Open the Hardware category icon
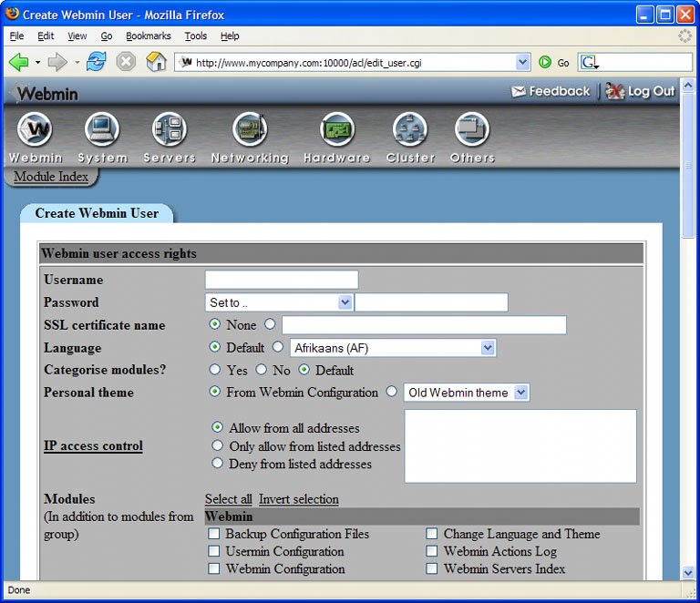The image size is (700, 603). (336, 132)
